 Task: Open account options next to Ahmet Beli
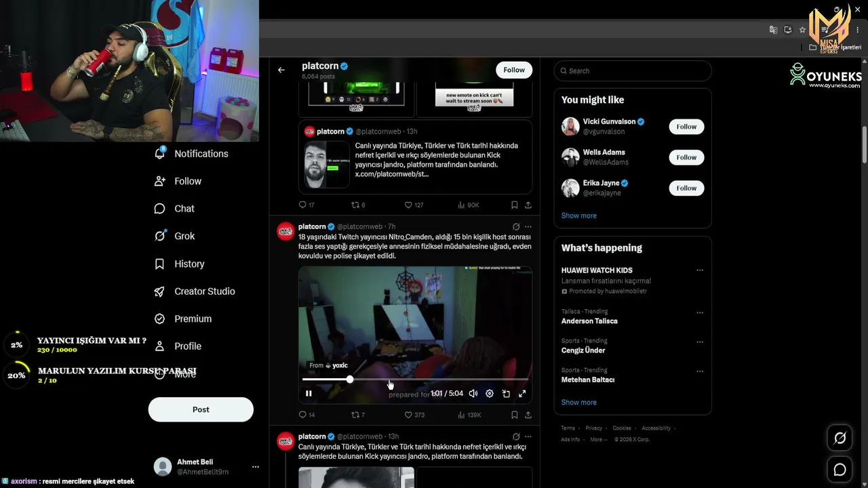[x=256, y=467]
